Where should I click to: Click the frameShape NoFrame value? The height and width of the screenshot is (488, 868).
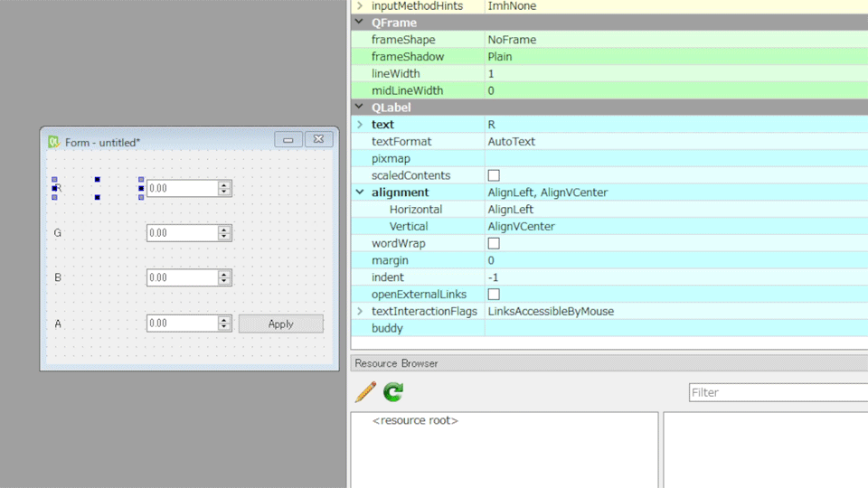point(512,40)
